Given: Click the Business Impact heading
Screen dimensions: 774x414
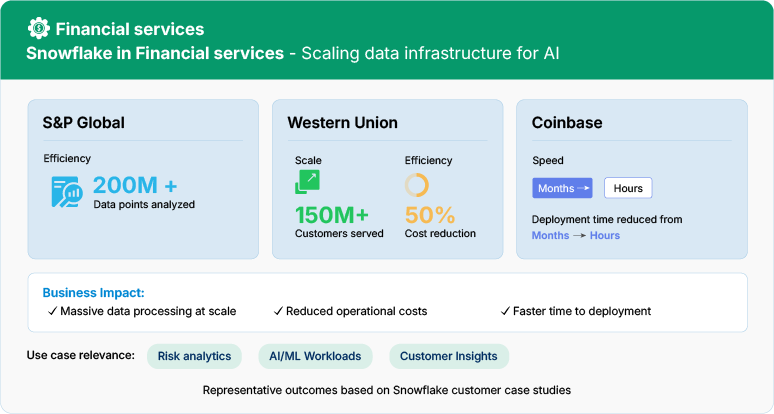Looking at the screenshot, I should [93, 293].
